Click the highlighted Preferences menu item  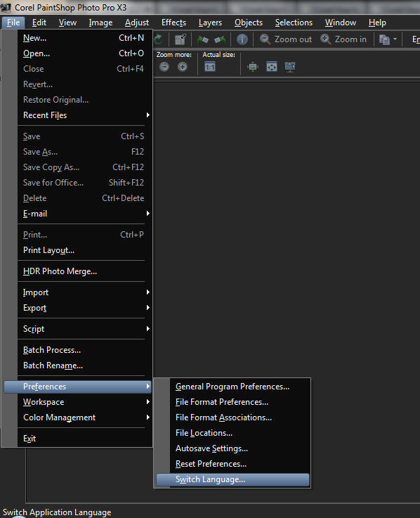pos(77,387)
